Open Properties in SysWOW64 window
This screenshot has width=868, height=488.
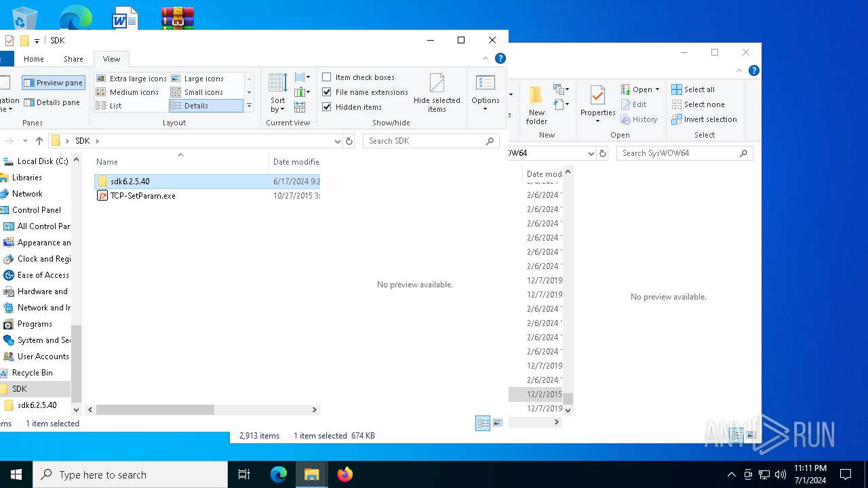click(597, 105)
